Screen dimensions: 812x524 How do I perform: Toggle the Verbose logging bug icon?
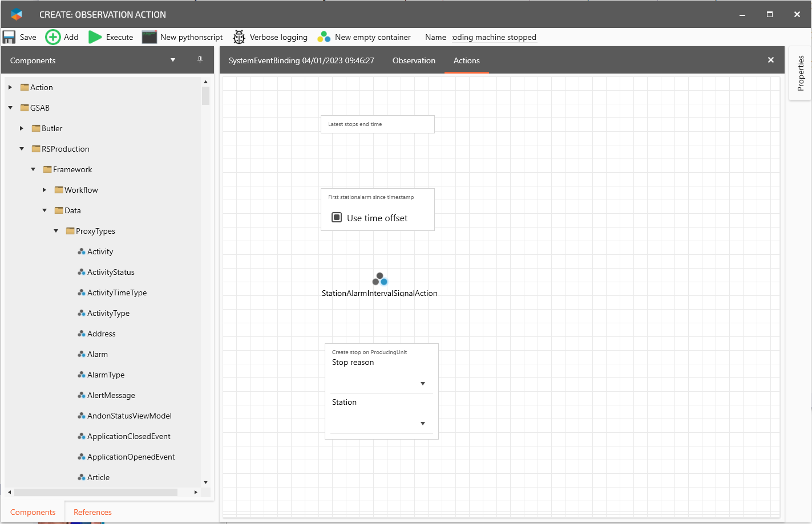[x=239, y=37]
